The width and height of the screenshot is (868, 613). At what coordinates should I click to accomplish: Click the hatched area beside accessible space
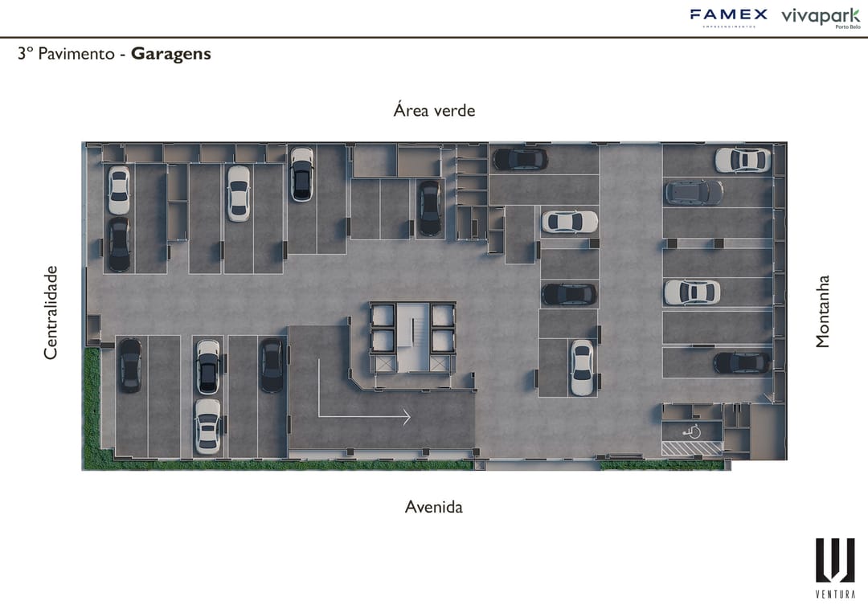point(692,448)
